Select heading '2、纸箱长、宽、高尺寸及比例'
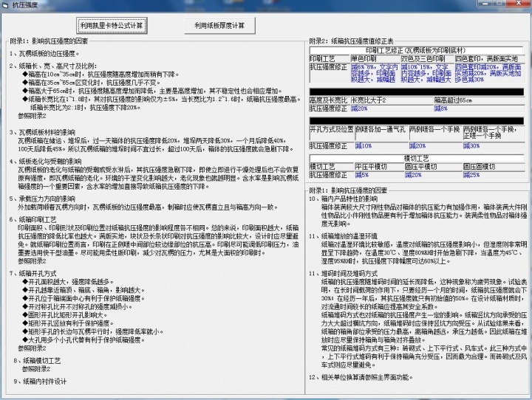This screenshot has width=532, height=400. 53,66
